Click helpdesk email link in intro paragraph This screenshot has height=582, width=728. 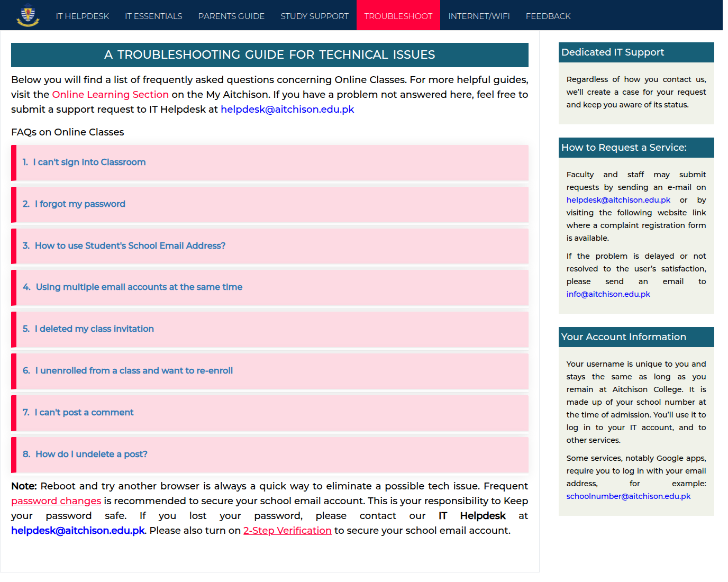pos(287,109)
